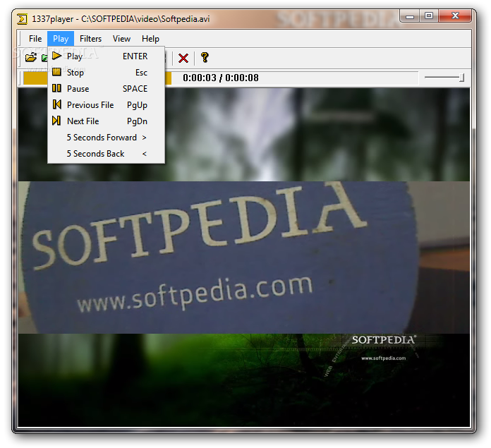Image resolution: width=491 pixels, height=448 pixels.
Task: Open the Filters menu
Action: tap(90, 39)
